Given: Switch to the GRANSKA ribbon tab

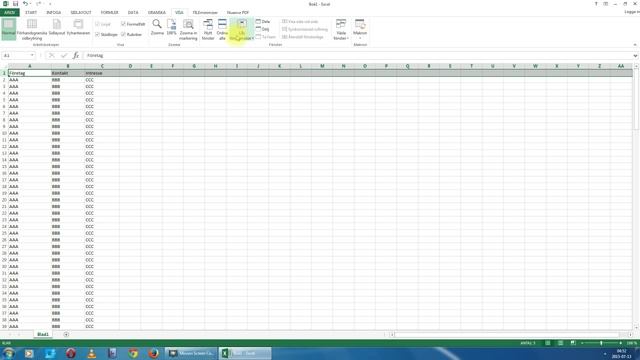Looking at the screenshot, I should click(157, 13).
